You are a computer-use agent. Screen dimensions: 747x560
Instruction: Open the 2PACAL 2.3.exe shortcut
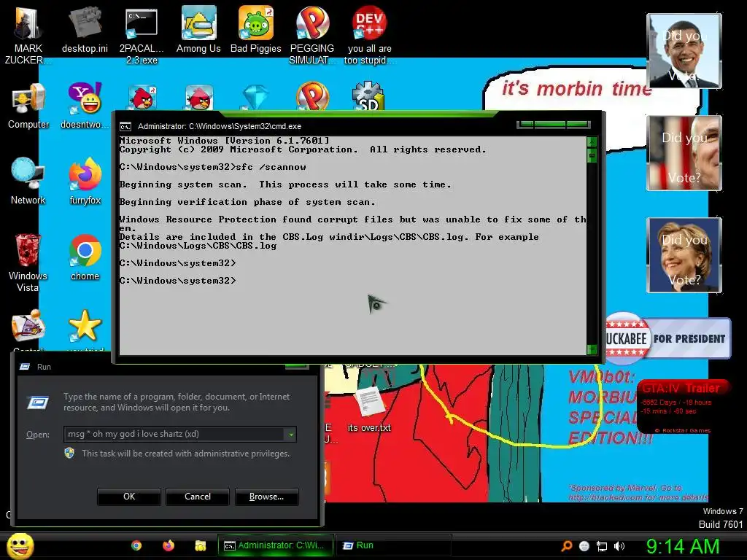pos(142,35)
